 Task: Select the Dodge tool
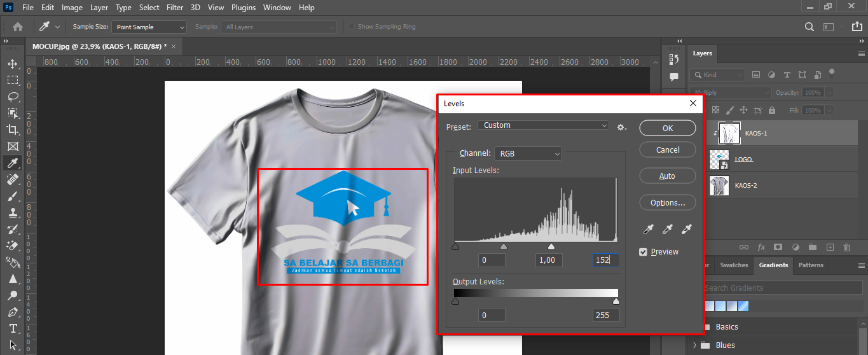tap(13, 295)
